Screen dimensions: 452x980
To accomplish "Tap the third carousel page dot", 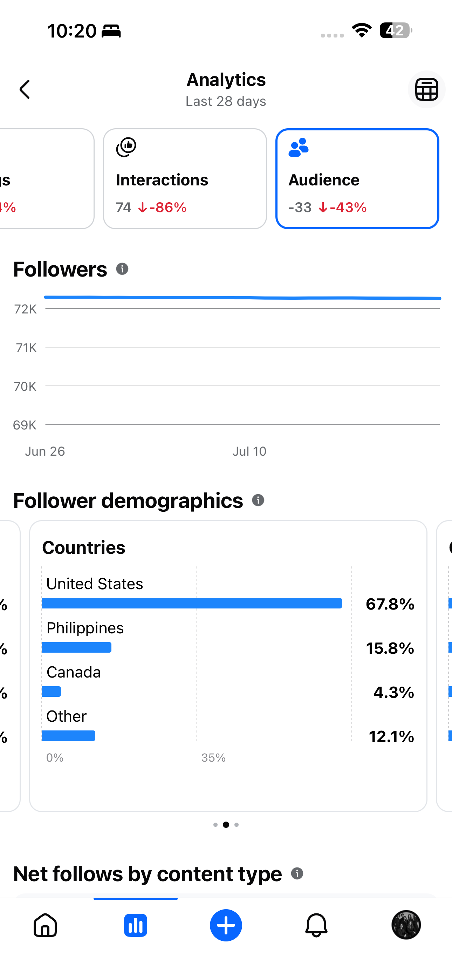I will point(237,825).
